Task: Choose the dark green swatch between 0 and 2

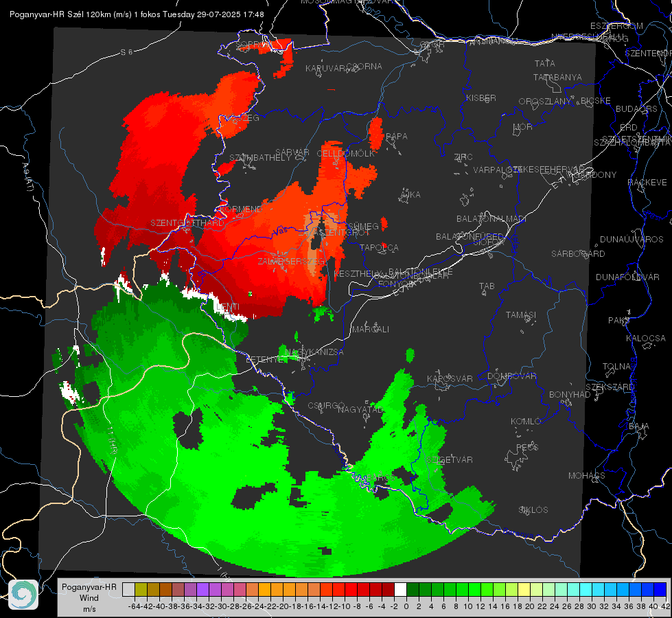Action: [x=413, y=589]
